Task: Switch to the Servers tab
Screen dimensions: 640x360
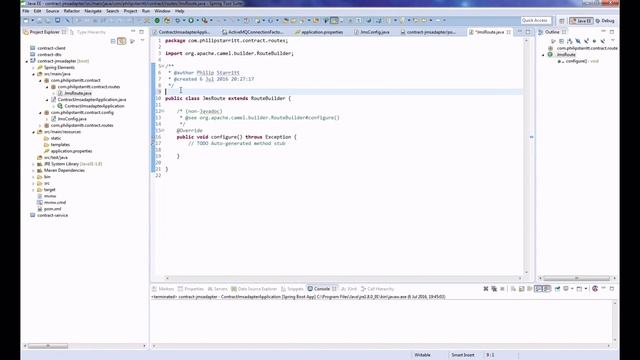Action: pos(217,289)
